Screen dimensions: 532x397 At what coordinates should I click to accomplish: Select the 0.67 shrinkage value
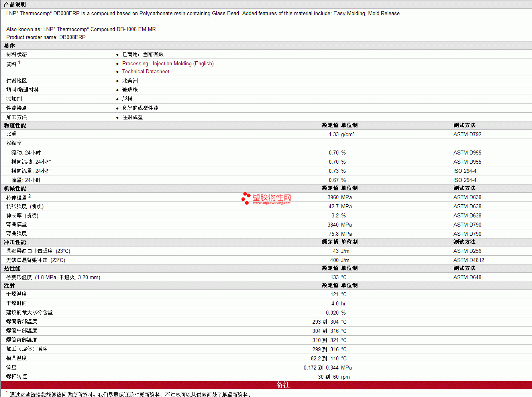point(334,180)
